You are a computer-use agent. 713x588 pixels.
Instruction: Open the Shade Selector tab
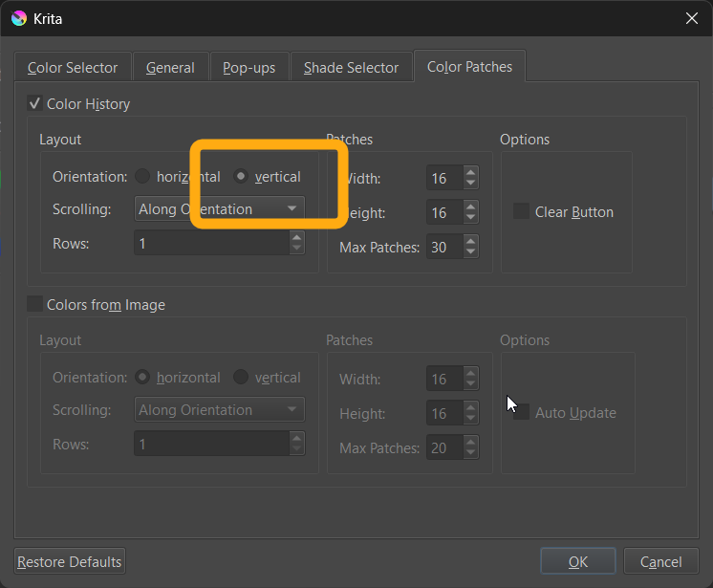tap(351, 68)
